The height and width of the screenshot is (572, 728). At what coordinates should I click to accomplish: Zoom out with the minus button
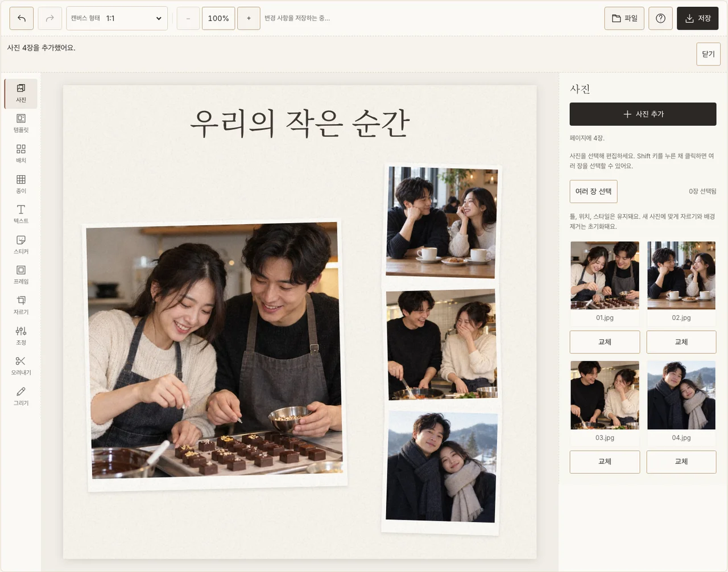coord(188,18)
